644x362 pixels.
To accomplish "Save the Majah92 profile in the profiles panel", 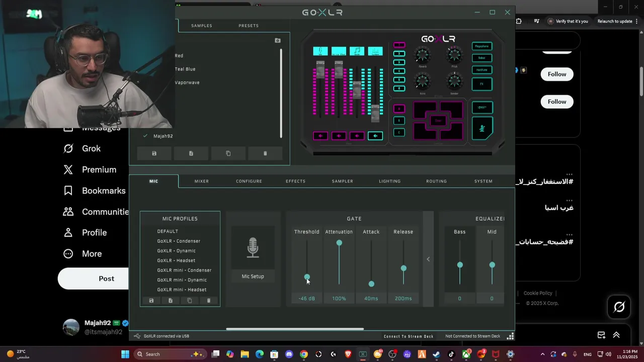I will click(x=154, y=153).
